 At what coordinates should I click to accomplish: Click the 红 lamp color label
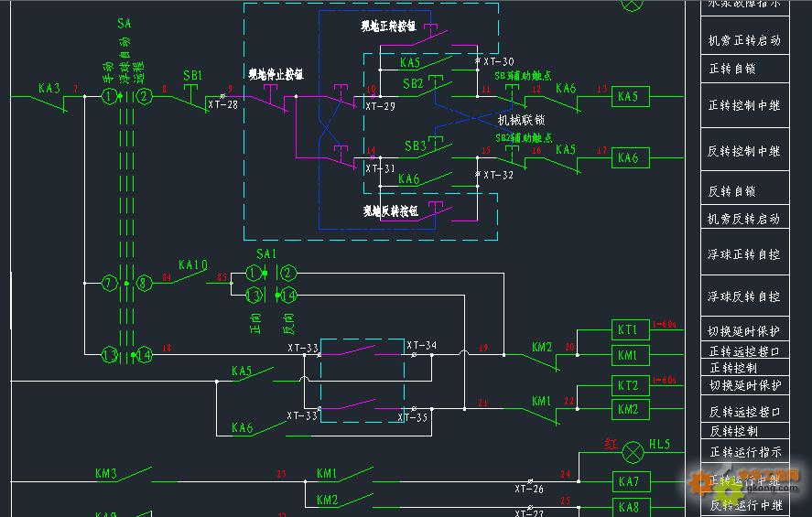pos(612,444)
